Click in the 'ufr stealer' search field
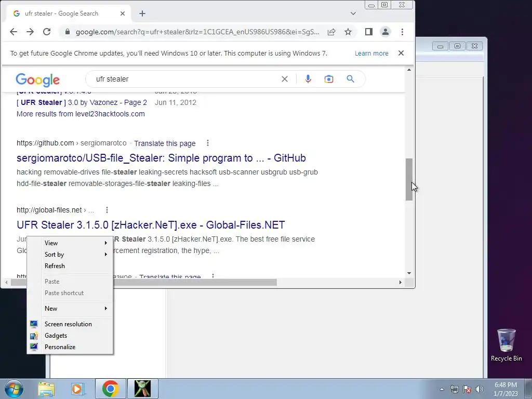 pyautogui.click(x=183, y=79)
